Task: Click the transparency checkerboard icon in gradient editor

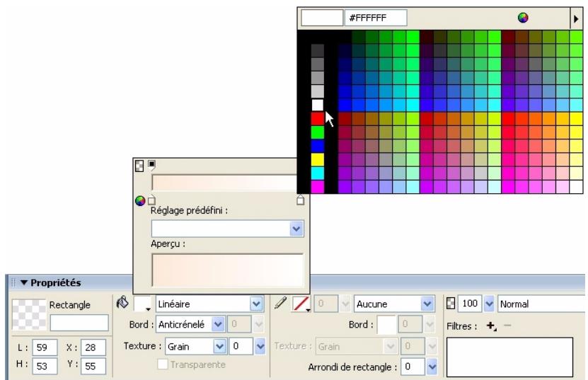Action: (x=139, y=166)
